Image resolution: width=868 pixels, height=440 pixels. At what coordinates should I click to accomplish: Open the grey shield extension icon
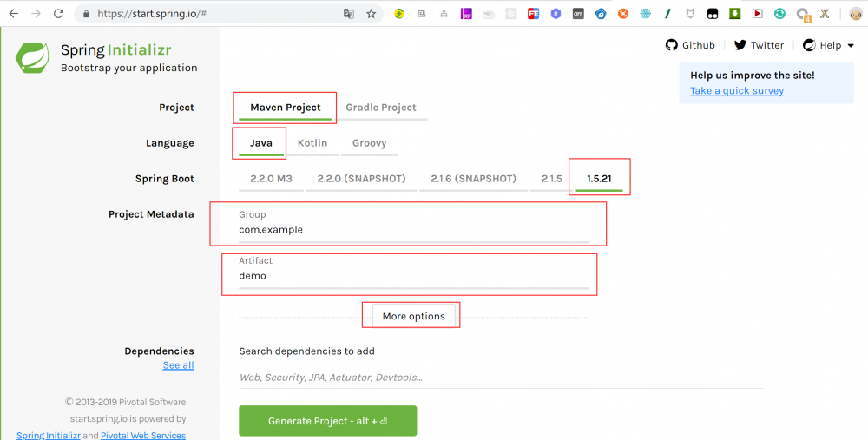(690, 14)
